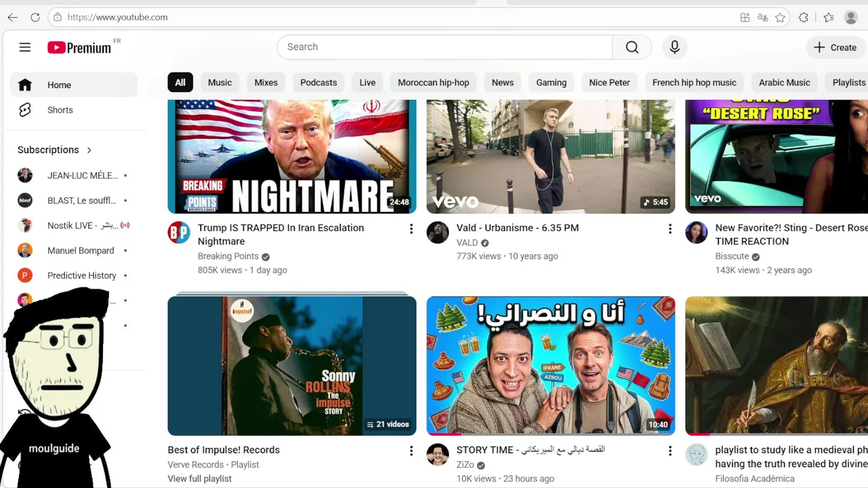Screen dimensions: 868x488
Task: Reload the page in browser
Action: point(35,17)
